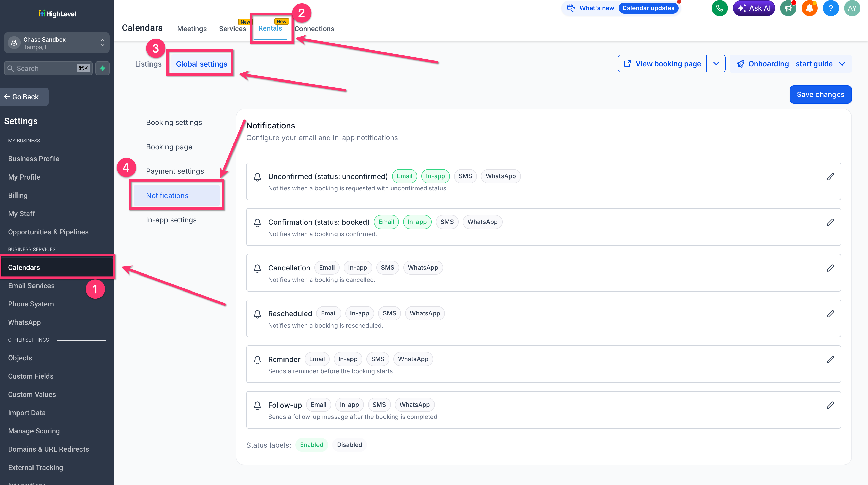Click the What's new chat icon
868x485 pixels.
point(571,8)
